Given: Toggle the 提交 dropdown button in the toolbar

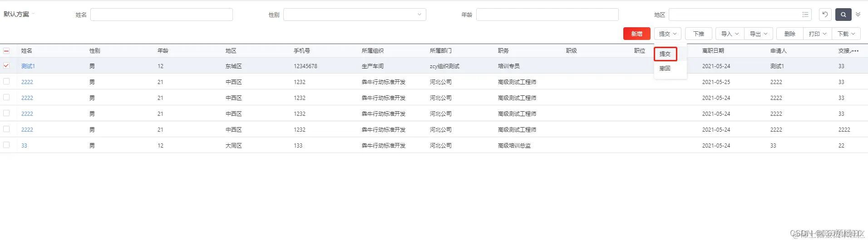Looking at the screenshot, I should [668, 34].
